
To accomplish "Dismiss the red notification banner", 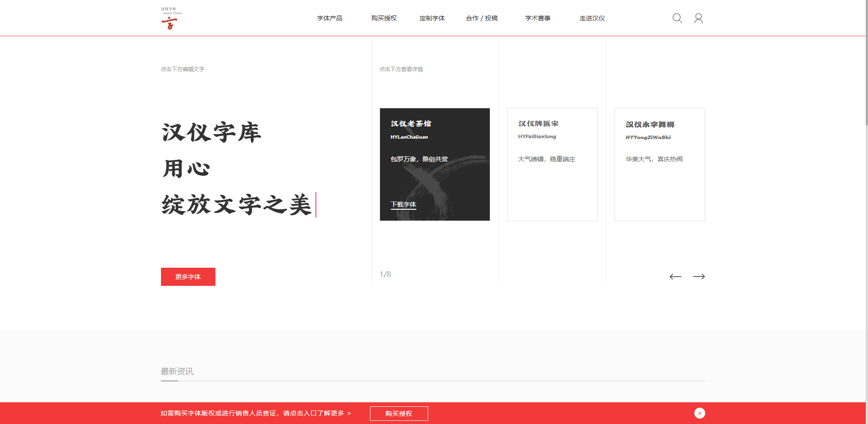I will [x=699, y=413].
